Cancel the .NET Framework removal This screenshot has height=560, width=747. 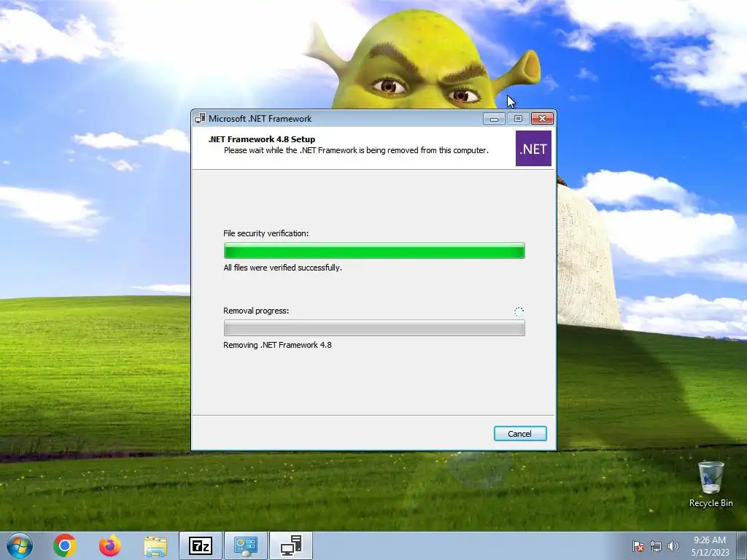[x=519, y=433]
